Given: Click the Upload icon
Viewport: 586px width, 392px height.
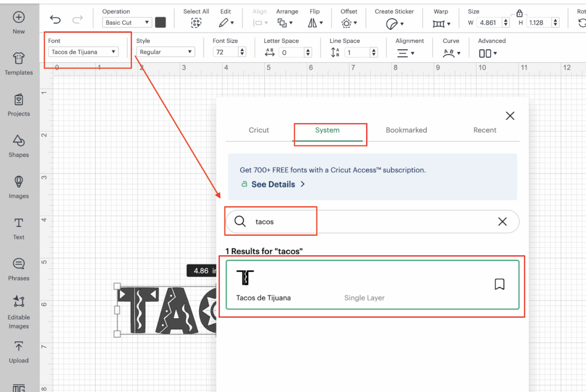Looking at the screenshot, I should click(19, 351).
